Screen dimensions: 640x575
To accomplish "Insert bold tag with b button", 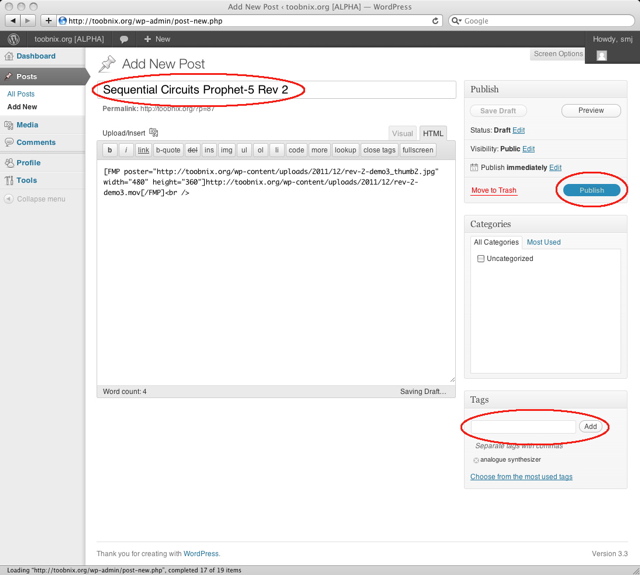I will [109, 150].
